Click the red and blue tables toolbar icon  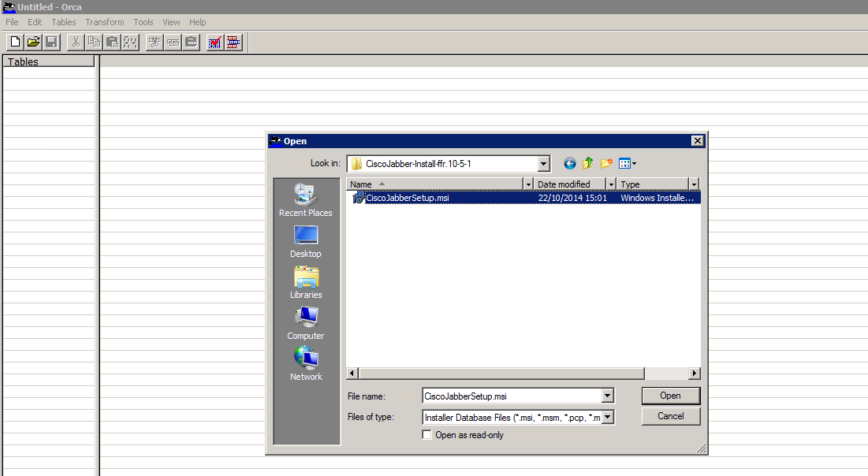click(233, 42)
